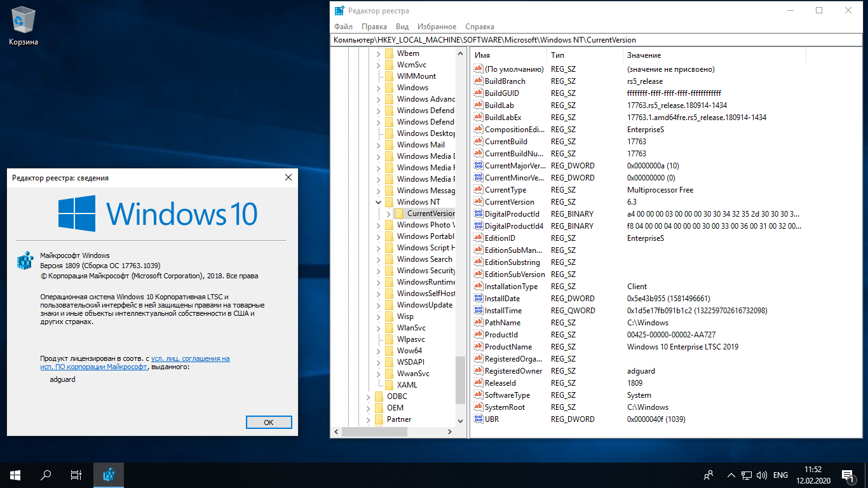Open the Правка menu

pos(374,27)
